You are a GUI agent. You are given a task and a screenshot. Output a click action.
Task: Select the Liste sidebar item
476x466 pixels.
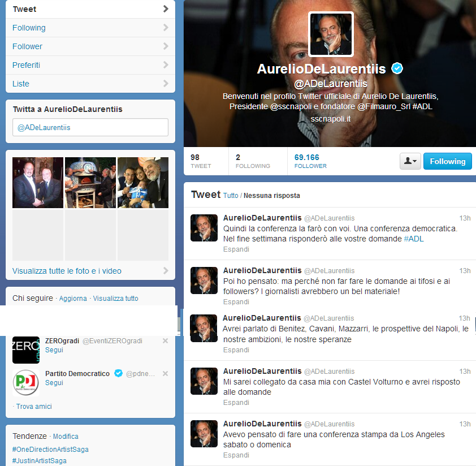[x=90, y=84]
